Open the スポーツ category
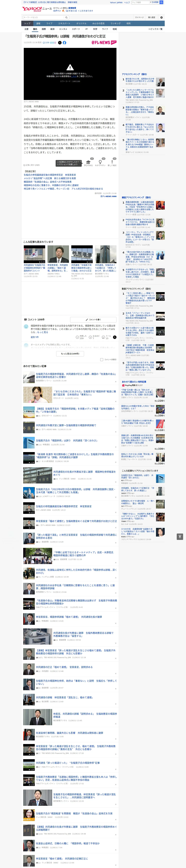This screenshot has width=186, height=868. [76, 29]
